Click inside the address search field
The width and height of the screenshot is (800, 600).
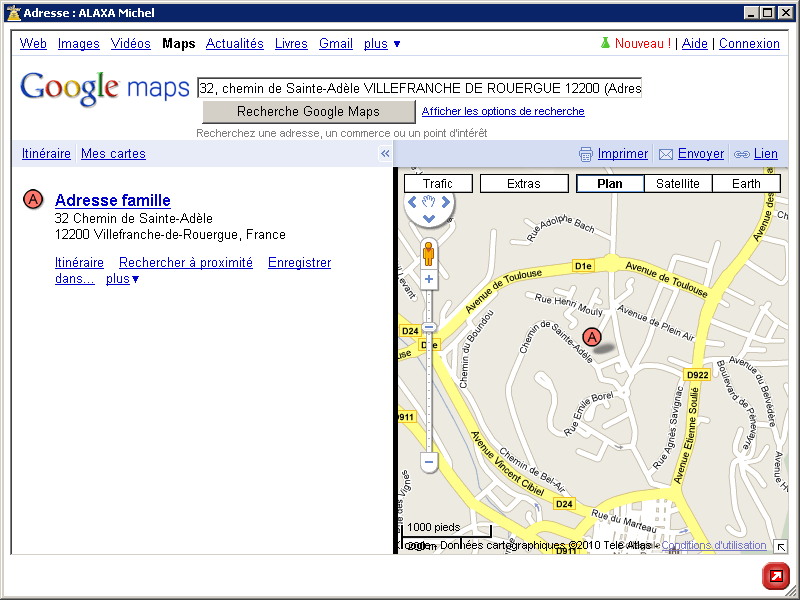[x=420, y=88]
